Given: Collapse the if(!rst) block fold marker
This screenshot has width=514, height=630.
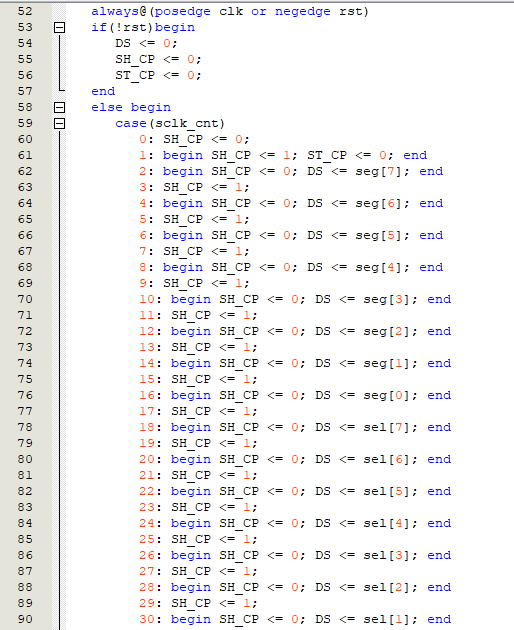Looking at the screenshot, I should [59, 27].
